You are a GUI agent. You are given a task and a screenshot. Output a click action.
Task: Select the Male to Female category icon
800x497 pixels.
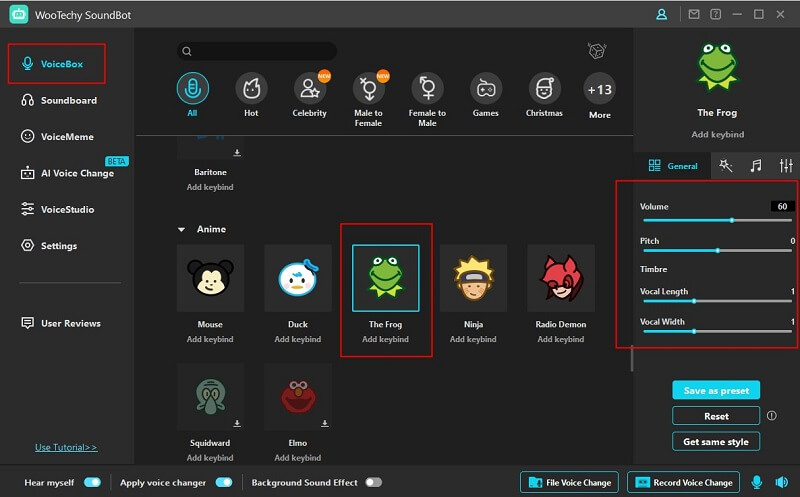pyautogui.click(x=368, y=89)
